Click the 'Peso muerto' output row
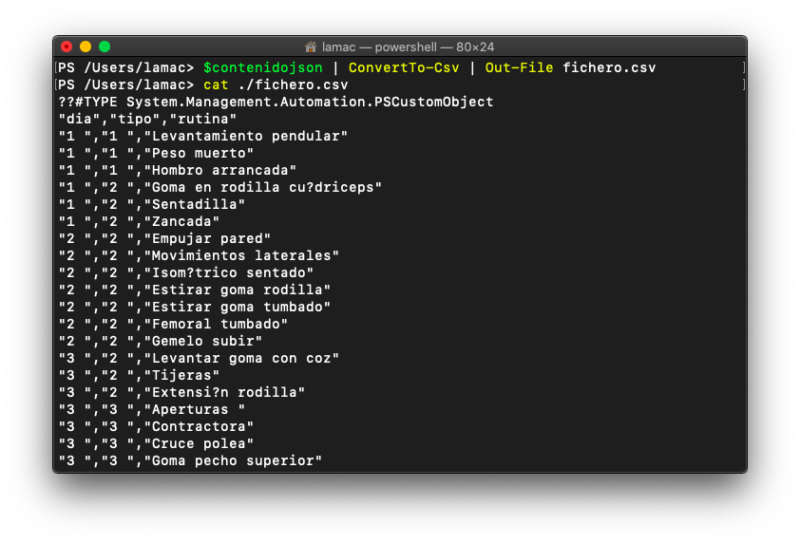This screenshot has width=800, height=543. (156, 153)
